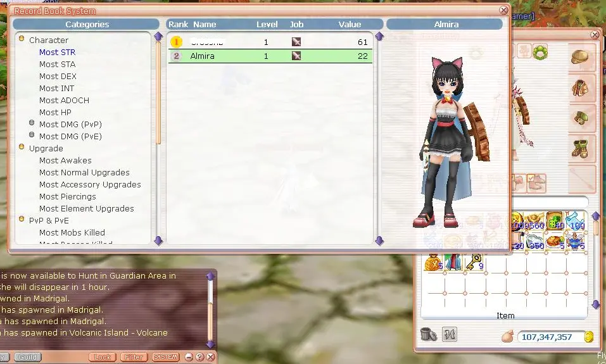Click inventory grid scroll up arrow
The width and height of the screenshot is (606, 364).
596,216
